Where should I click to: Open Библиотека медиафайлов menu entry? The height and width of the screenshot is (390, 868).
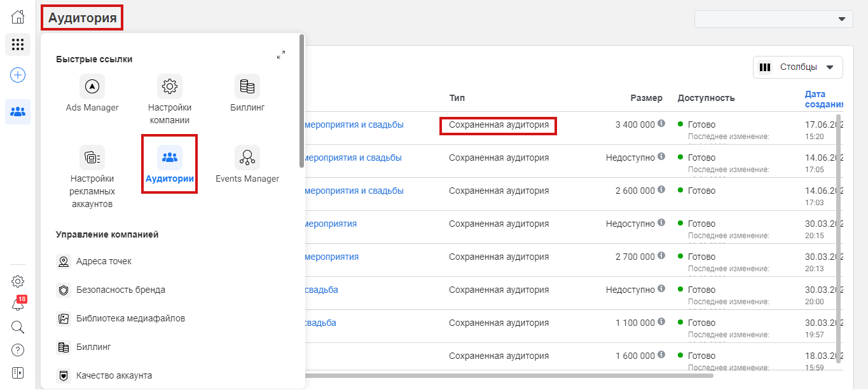(130, 318)
